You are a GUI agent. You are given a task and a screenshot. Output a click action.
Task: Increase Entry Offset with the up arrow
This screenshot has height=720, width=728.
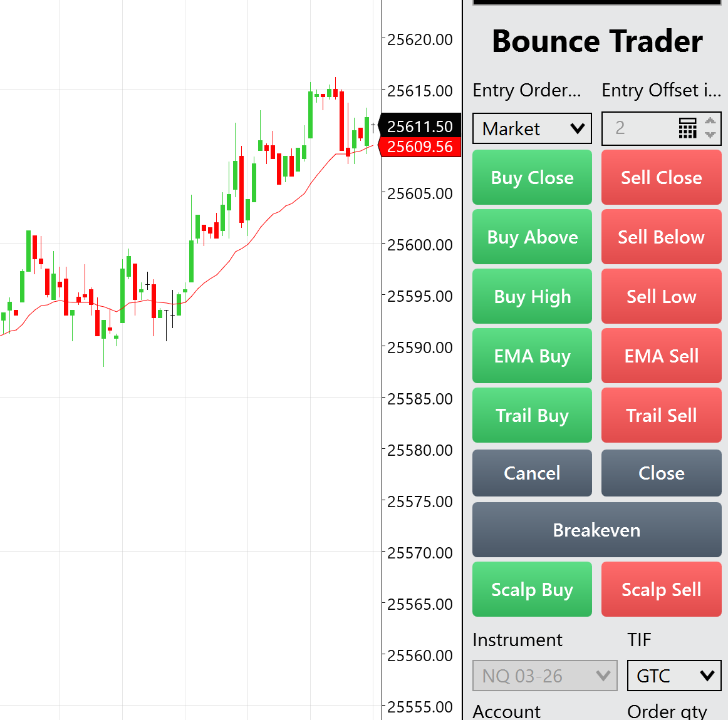click(x=710, y=121)
